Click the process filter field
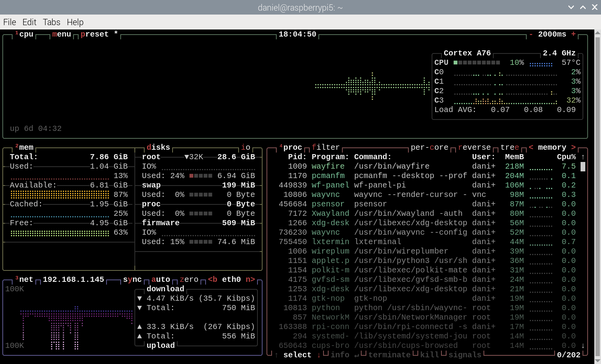 click(326, 147)
